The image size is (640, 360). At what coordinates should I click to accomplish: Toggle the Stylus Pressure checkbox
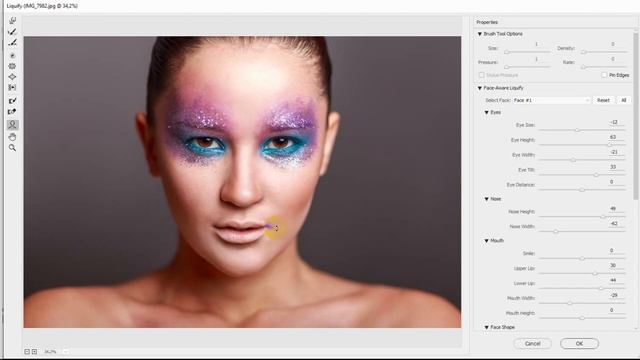click(482, 75)
